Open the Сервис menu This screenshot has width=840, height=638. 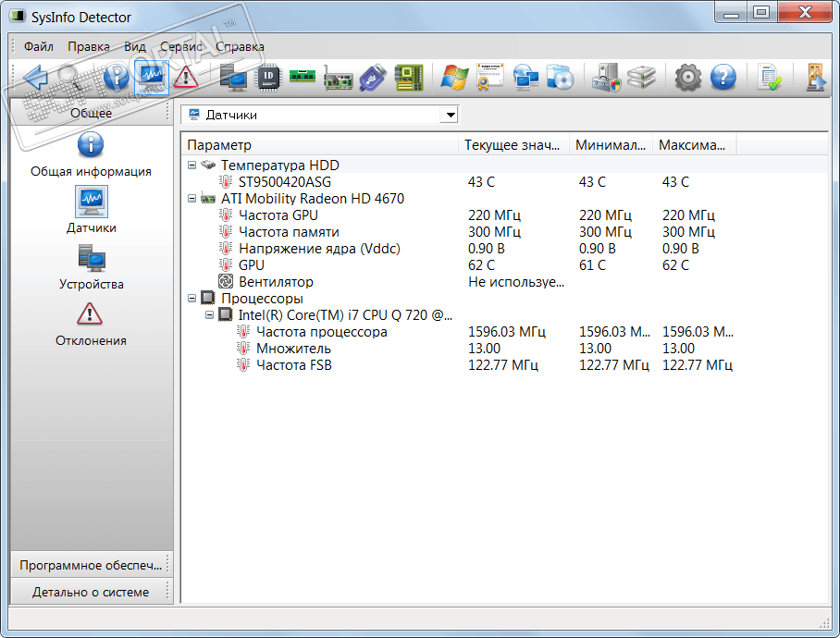click(181, 46)
